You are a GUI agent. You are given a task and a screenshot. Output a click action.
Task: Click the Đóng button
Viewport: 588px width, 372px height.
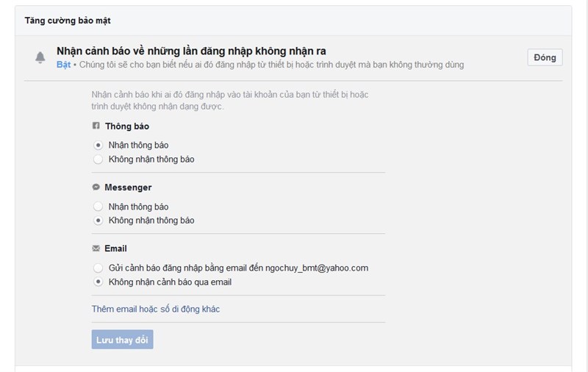545,57
